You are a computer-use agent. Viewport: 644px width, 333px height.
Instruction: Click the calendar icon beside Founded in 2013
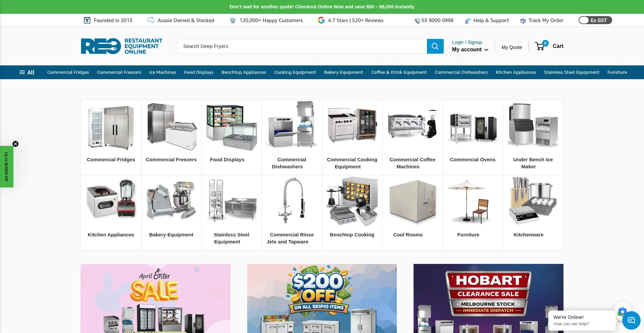(x=87, y=20)
